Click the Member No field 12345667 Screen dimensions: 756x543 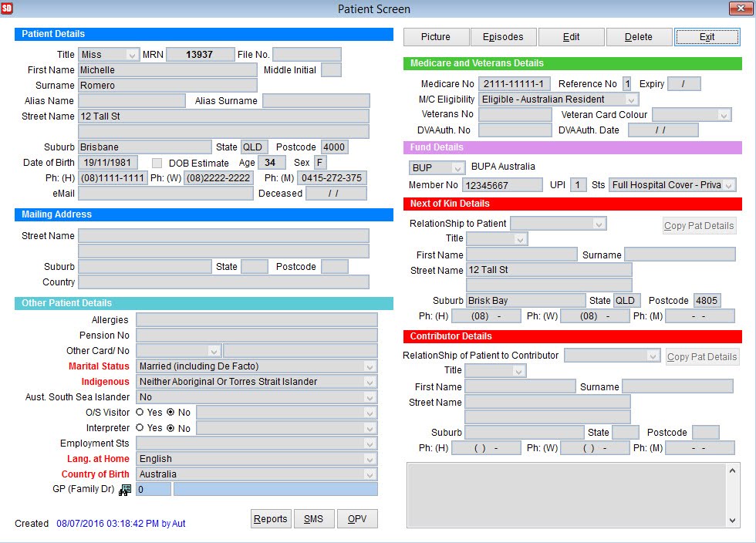point(502,185)
